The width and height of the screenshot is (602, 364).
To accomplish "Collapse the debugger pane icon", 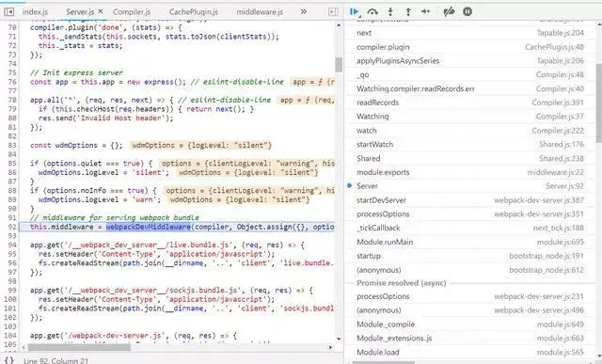I will tap(333, 12).
